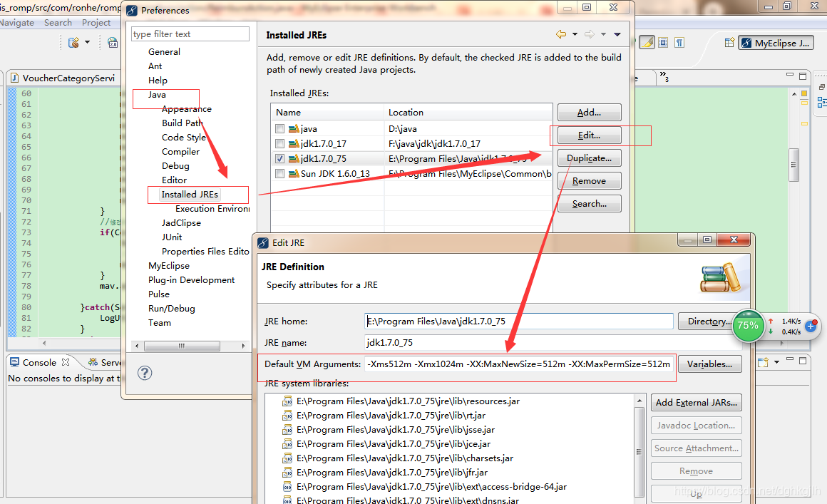Click the Open Perspective icon

pos(729,43)
